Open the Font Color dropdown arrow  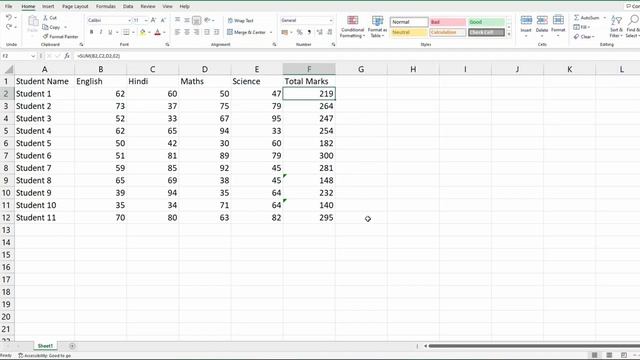coord(164,32)
